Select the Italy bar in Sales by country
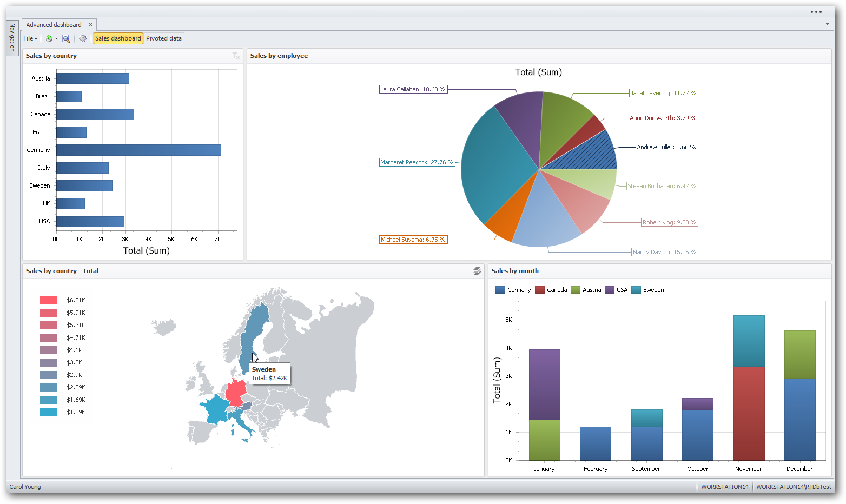This screenshot has width=846, height=504. [82, 168]
